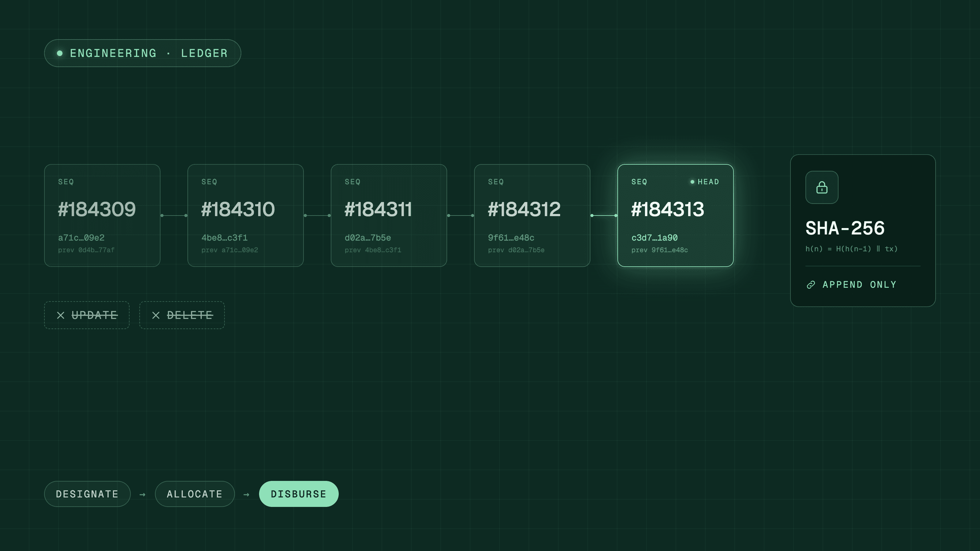Click the HEAD indicator dot on block #184313
This screenshot has width=980, height=551.
[692, 182]
